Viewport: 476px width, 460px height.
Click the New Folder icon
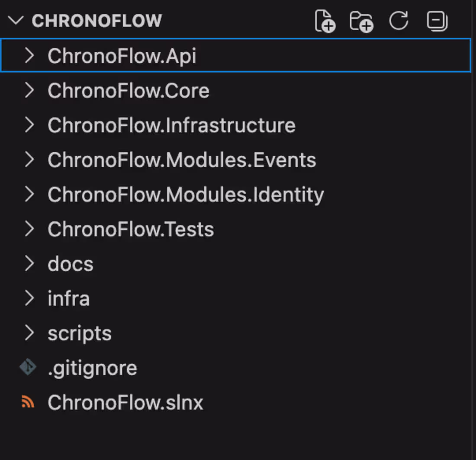pyautogui.click(x=362, y=21)
